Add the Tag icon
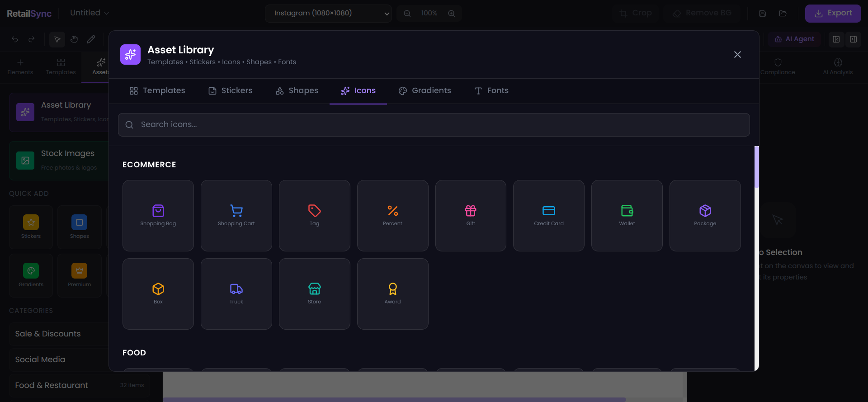 point(315,216)
